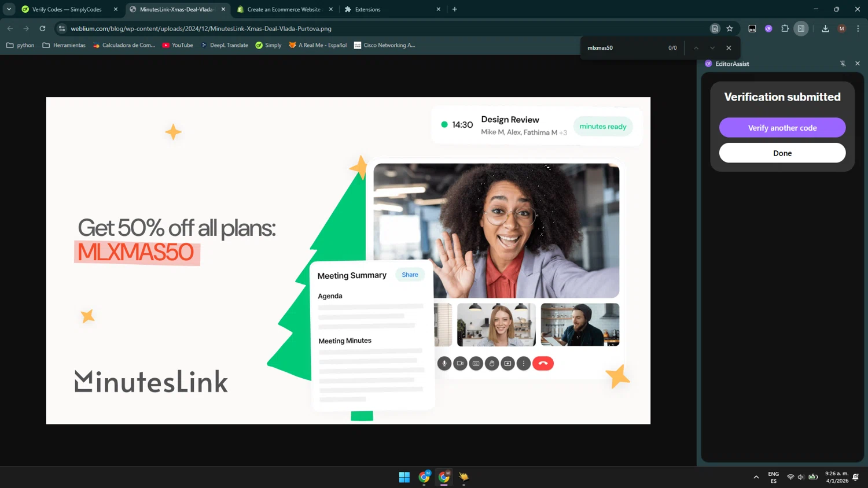Open the YouTube bookmark
The image size is (868, 488).
tap(178, 45)
